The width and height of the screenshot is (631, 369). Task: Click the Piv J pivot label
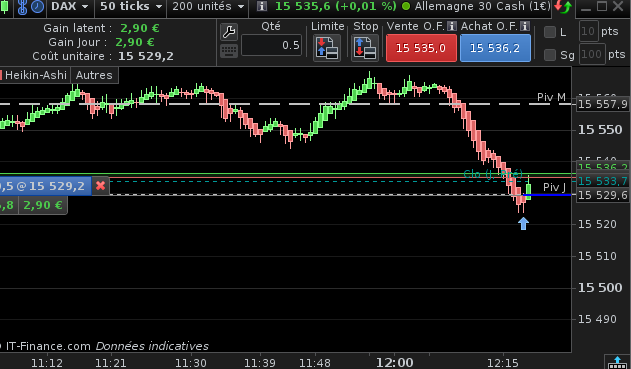554,187
